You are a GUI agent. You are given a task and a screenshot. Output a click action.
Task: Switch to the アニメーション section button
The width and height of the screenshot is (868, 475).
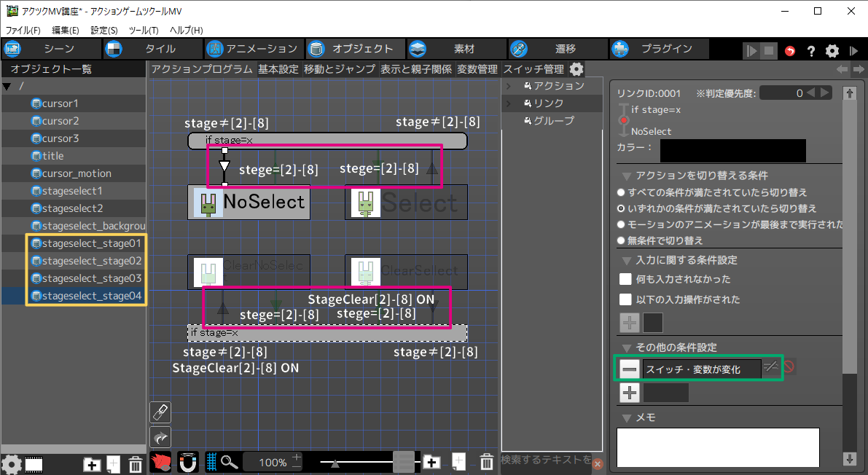coord(253,49)
